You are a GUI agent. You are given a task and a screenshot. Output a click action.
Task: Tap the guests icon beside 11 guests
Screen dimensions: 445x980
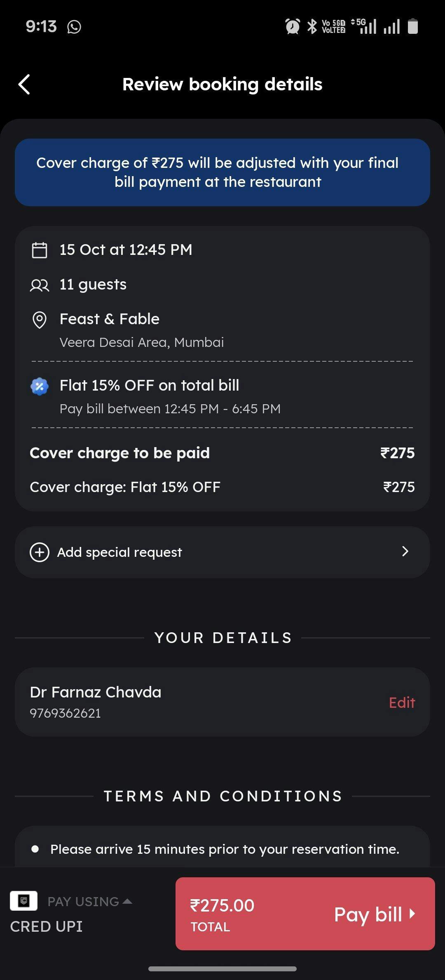[40, 285]
